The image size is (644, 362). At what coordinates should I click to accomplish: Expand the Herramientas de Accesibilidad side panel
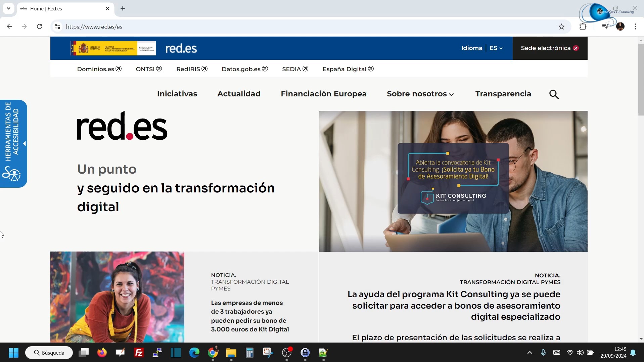click(x=13, y=144)
